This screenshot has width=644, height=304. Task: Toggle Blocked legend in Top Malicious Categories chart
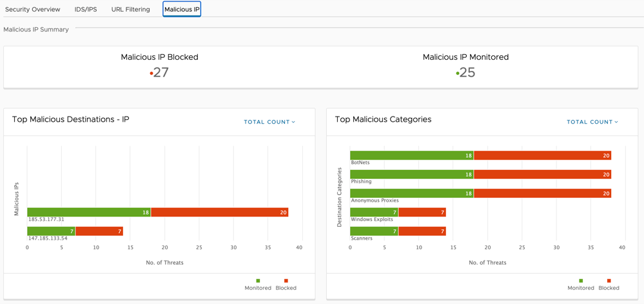tap(609, 285)
